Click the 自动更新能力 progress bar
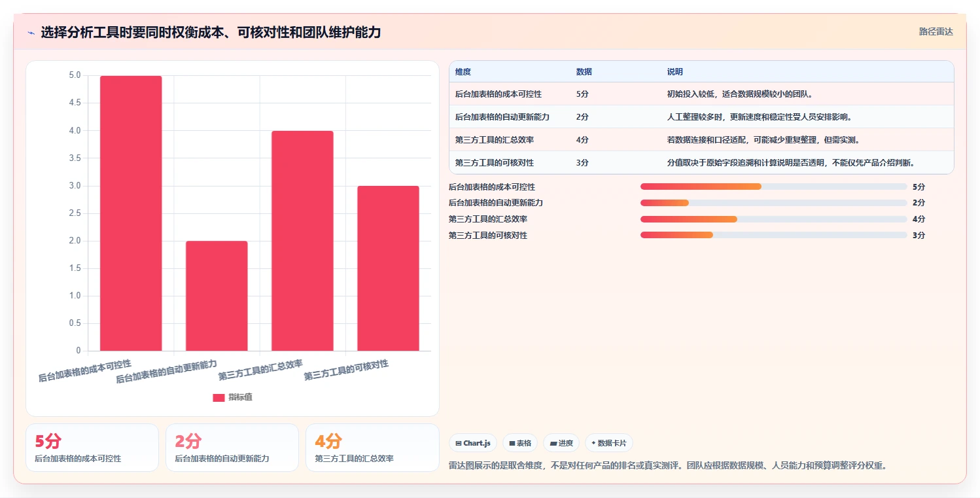Screen dimensions: 980x498 click(774, 203)
